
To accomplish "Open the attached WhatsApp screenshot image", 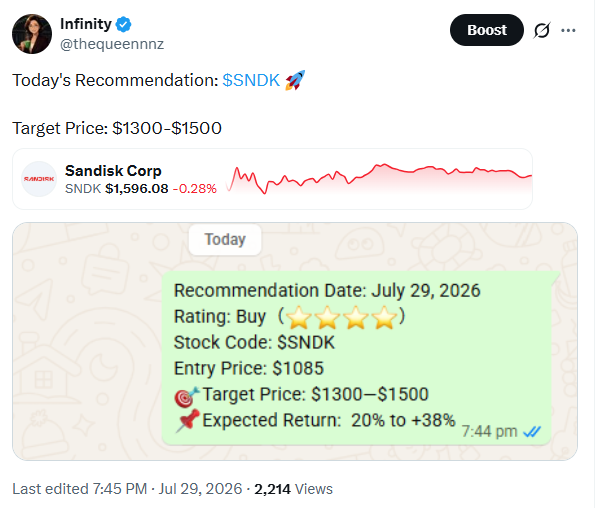I will (x=295, y=341).
